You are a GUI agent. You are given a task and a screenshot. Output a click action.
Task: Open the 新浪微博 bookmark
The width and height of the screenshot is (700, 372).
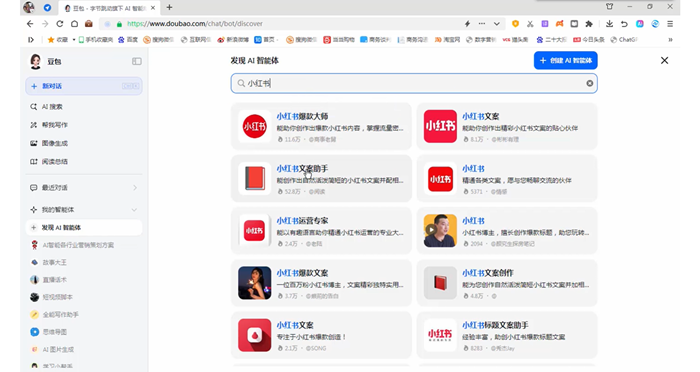(x=233, y=40)
